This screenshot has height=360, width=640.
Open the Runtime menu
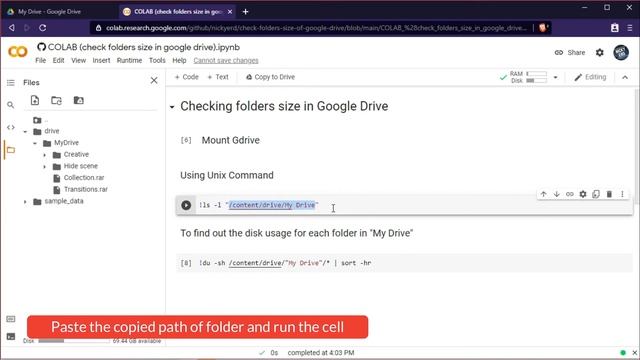(129, 60)
